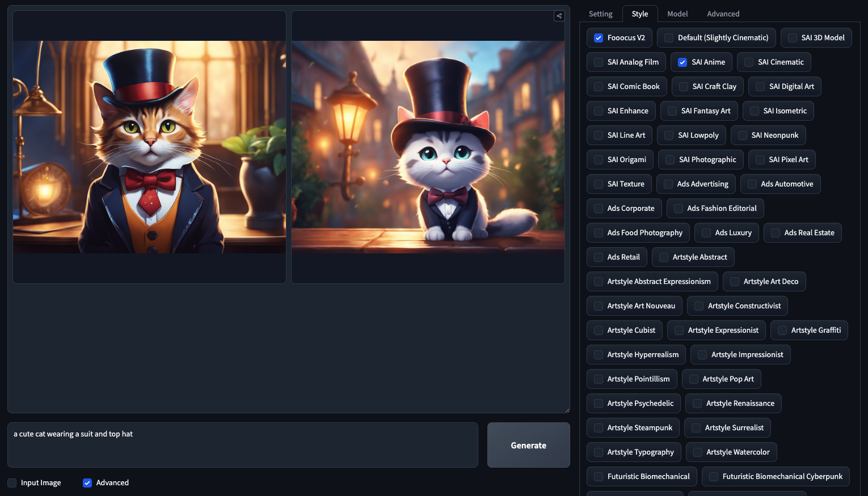This screenshot has height=496, width=868.
Task: Open the white kitten image thumbnail
Action: pos(428,147)
